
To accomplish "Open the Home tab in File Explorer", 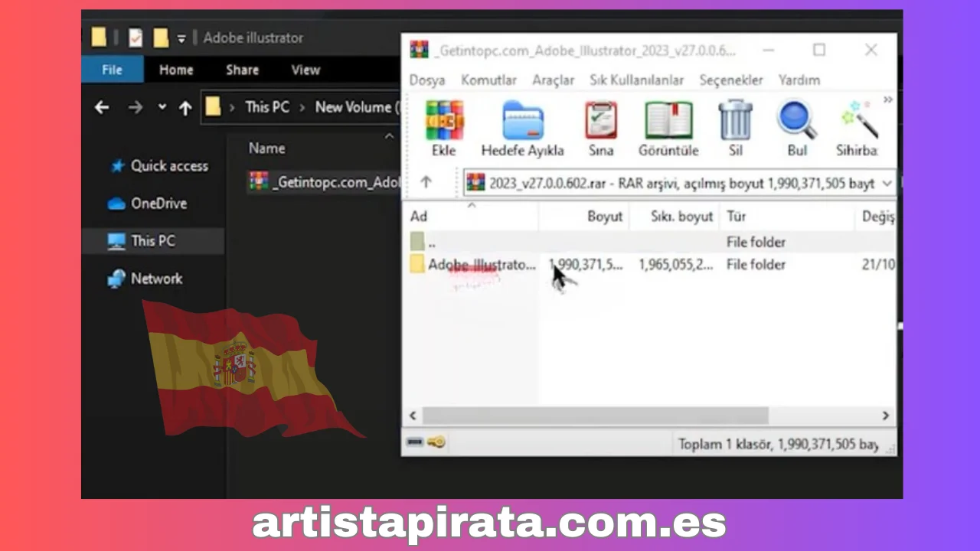I will 176,70.
